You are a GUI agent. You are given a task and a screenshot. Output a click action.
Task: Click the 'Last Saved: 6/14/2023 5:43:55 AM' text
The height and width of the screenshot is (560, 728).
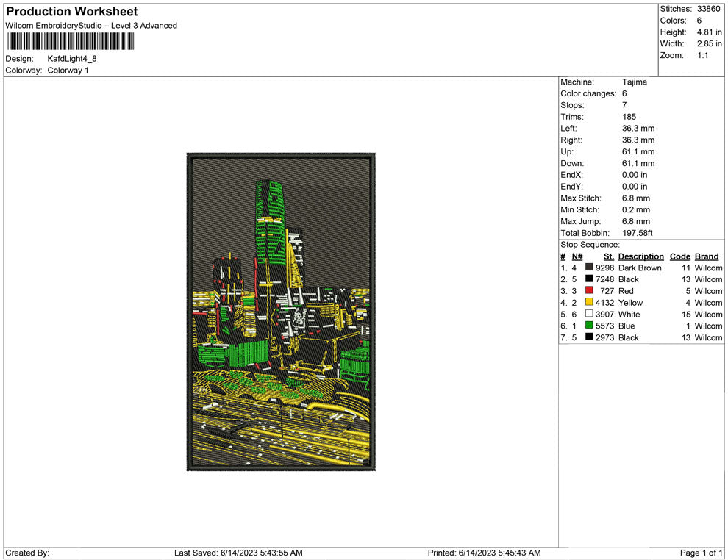pyautogui.click(x=238, y=553)
